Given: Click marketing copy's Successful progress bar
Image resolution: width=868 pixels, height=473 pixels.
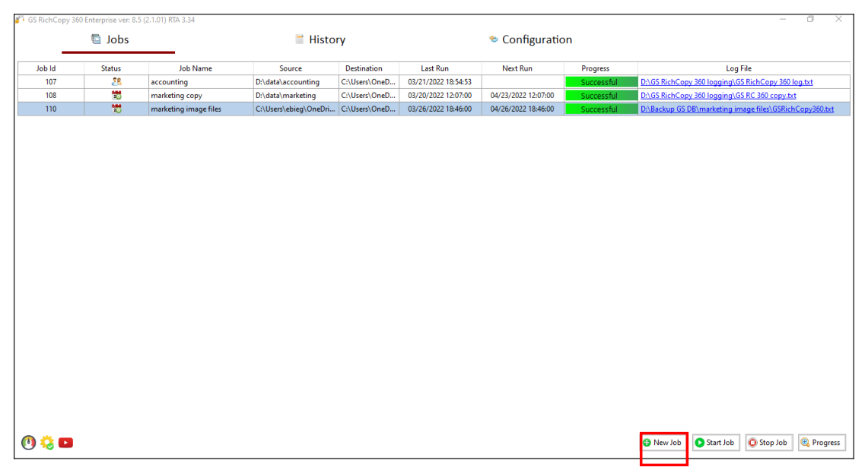Looking at the screenshot, I should (601, 95).
